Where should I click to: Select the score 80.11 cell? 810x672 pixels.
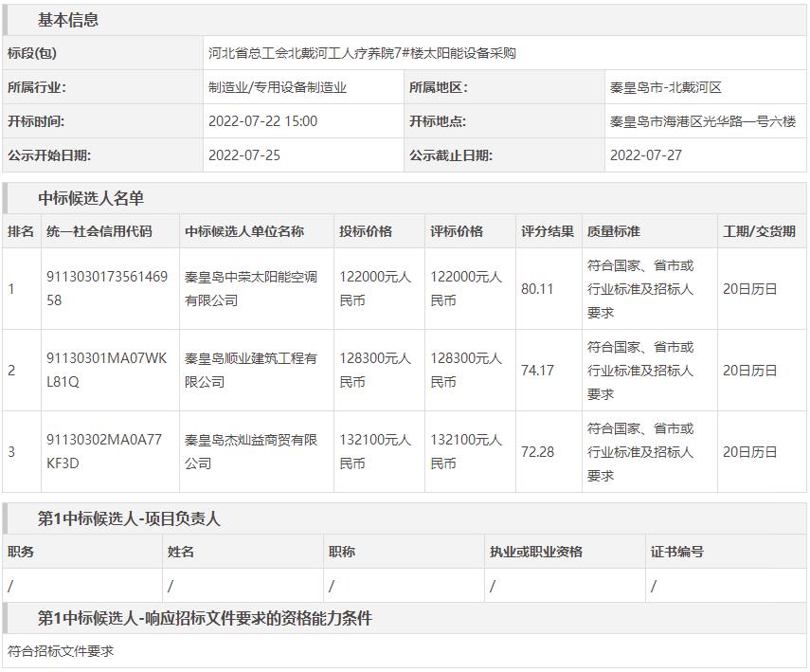tap(537, 289)
